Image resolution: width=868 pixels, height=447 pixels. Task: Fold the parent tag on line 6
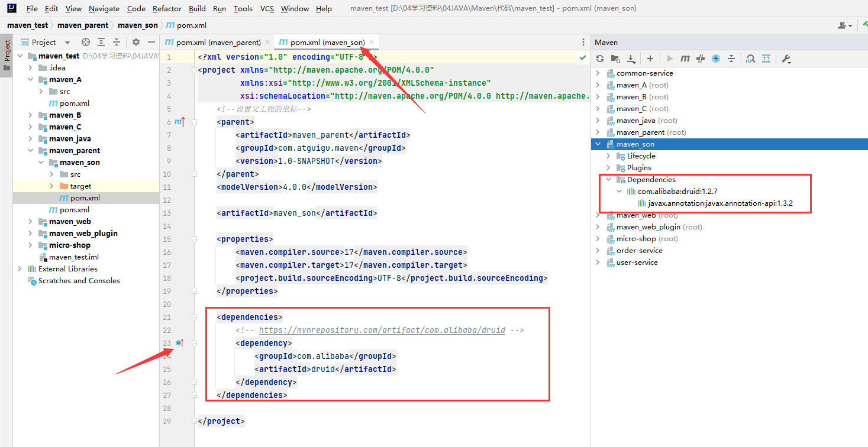[x=194, y=122]
